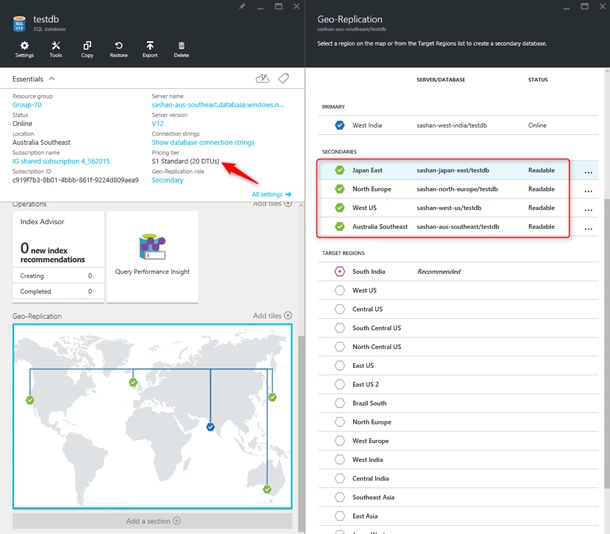Click the North Europe secondary green check icon
The width and height of the screenshot is (610, 534).
pos(340,189)
